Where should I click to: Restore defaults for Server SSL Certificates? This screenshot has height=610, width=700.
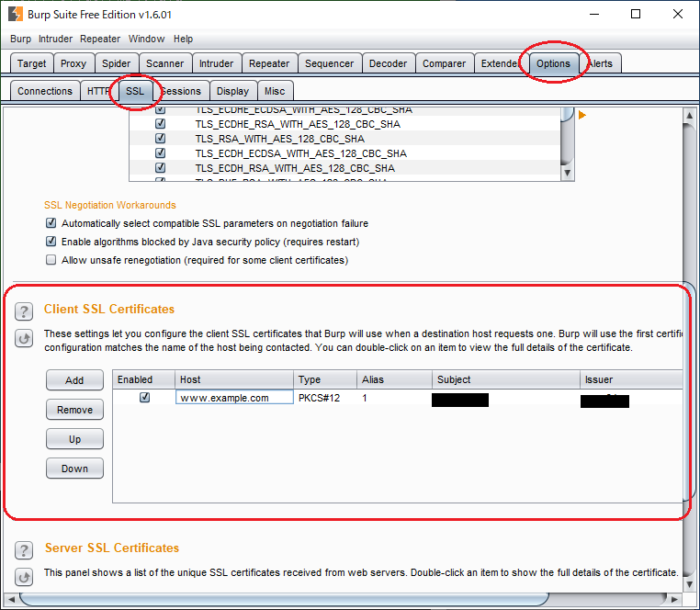click(x=24, y=577)
